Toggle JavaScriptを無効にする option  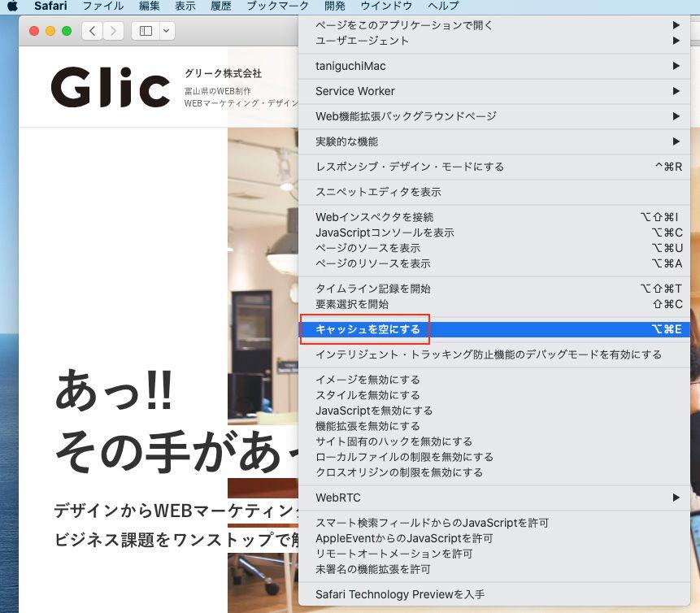[x=374, y=411]
